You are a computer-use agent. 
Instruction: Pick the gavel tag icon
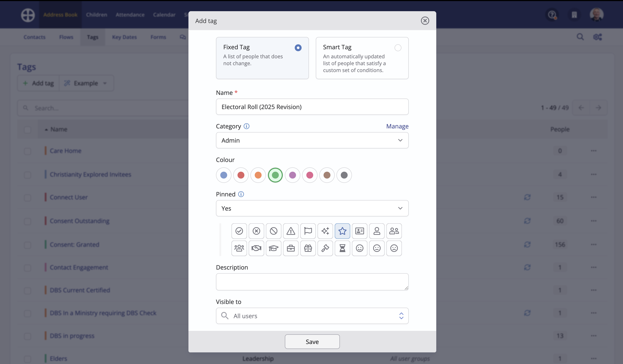pyautogui.click(x=325, y=248)
